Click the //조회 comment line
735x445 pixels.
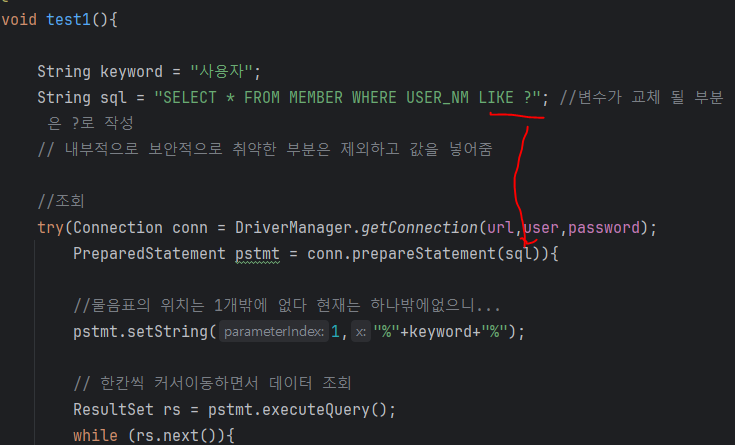click(60, 201)
